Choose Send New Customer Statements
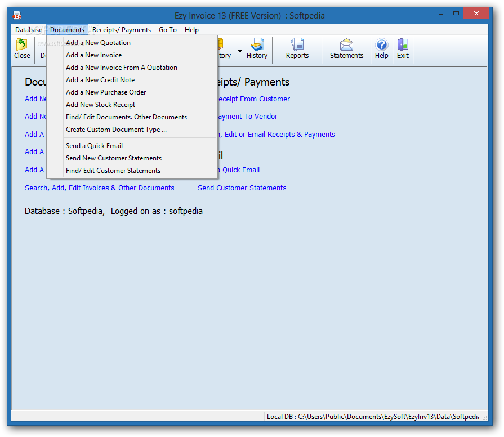The height and width of the screenshot is (437, 504). pos(132,158)
